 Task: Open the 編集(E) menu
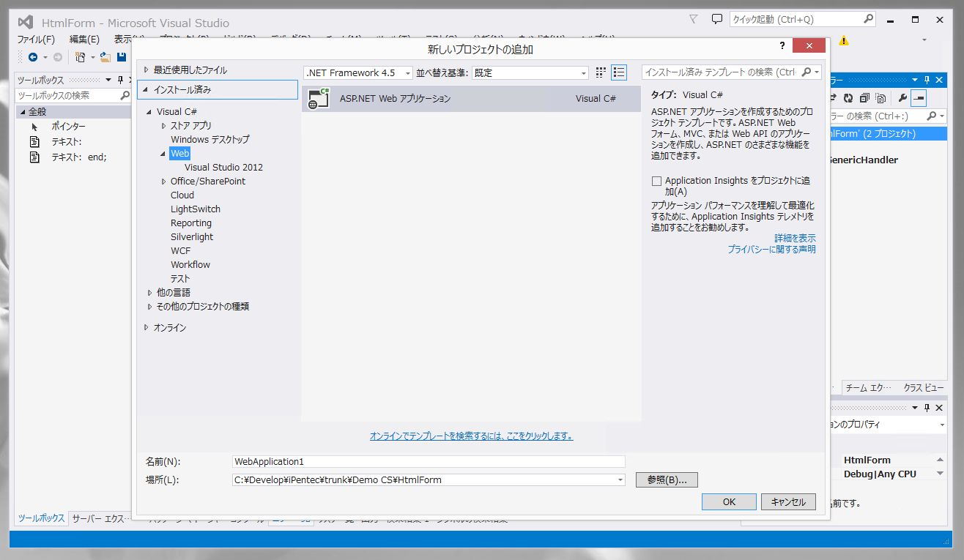[84, 40]
